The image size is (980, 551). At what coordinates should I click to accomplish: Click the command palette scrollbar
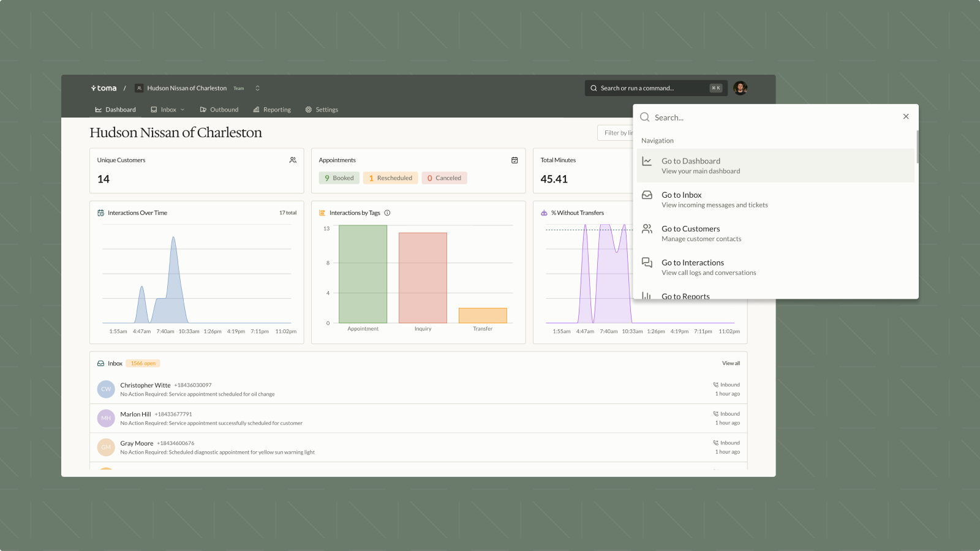[x=917, y=147]
